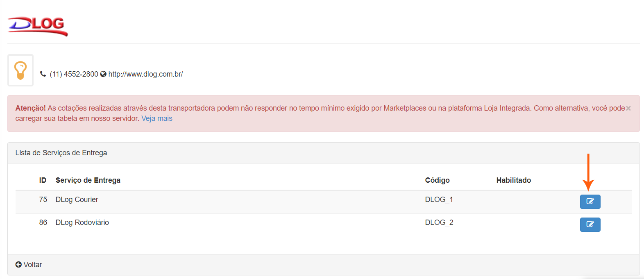The height and width of the screenshot is (279, 644).
Task: Click the DLOG logo
Action: (x=38, y=26)
